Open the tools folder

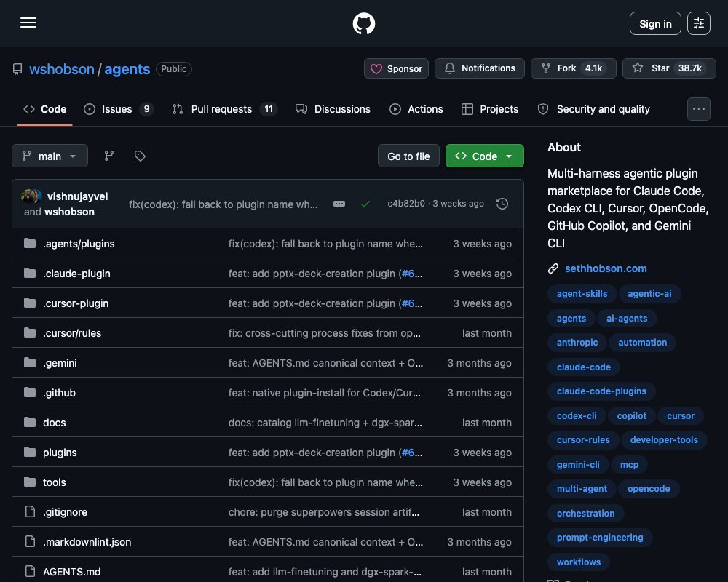(x=55, y=482)
